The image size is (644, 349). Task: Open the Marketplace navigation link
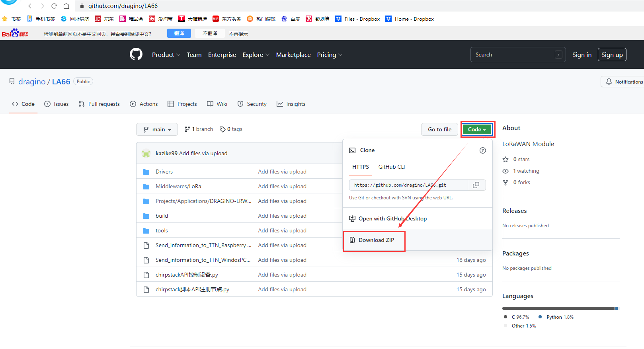[293, 55]
